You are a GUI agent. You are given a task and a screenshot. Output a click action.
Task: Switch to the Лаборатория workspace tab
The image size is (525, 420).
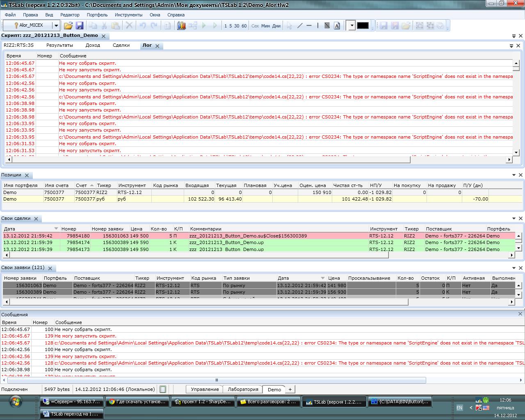pyautogui.click(x=243, y=389)
